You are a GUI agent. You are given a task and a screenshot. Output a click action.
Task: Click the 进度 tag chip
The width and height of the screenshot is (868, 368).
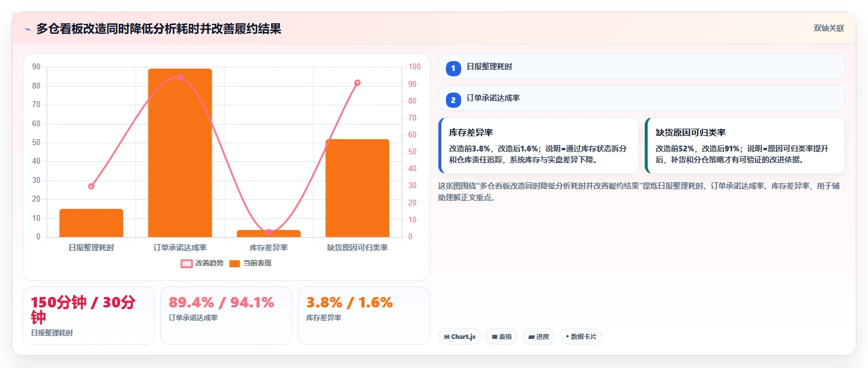click(x=539, y=337)
